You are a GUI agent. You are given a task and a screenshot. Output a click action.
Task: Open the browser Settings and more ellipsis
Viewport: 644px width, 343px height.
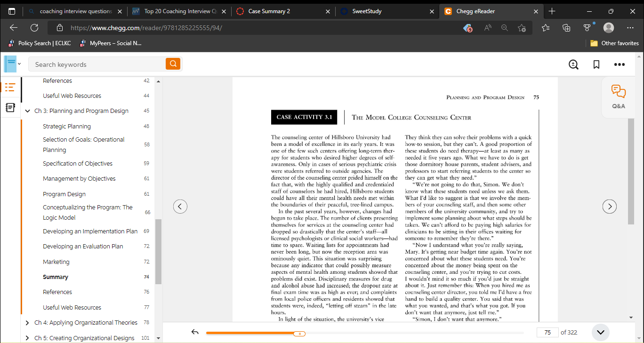(x=630, y=28)
